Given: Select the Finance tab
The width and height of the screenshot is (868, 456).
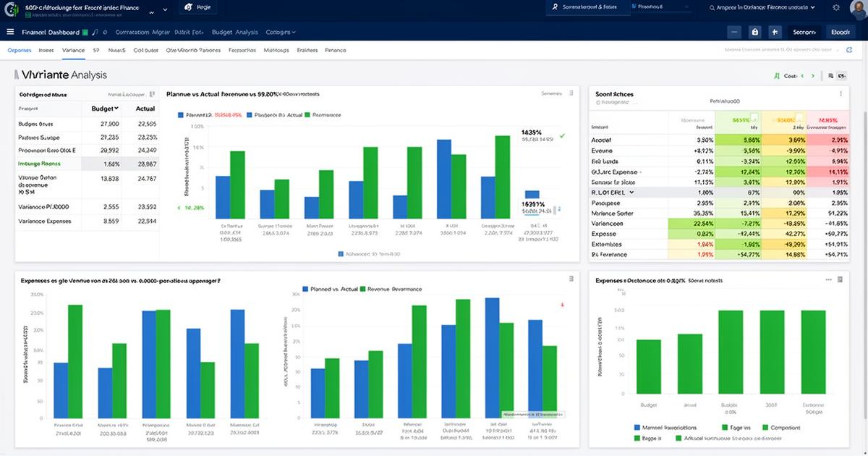Looking at the screenshot, I should (x=335, y=51).
